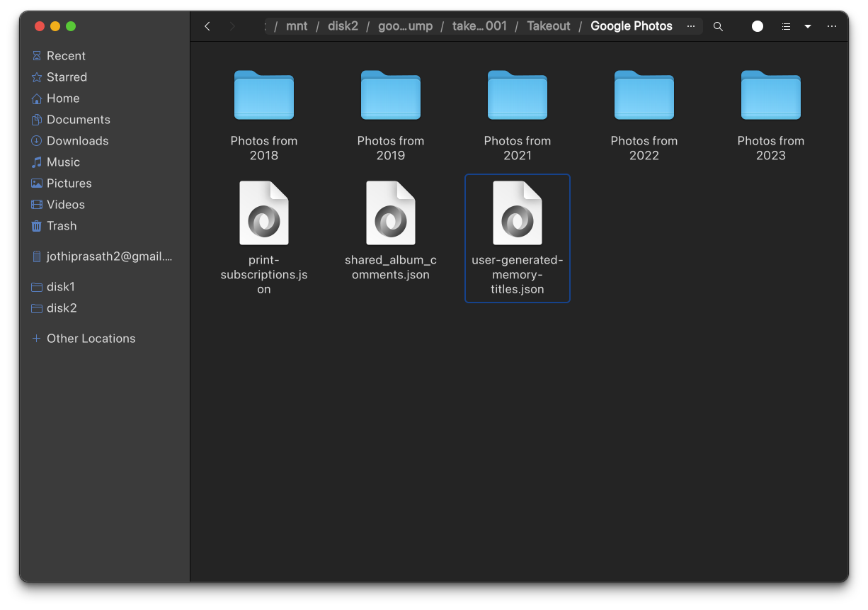Open the Trash location
This screenshot has width=868, height=610.
[x=61, y=226]
